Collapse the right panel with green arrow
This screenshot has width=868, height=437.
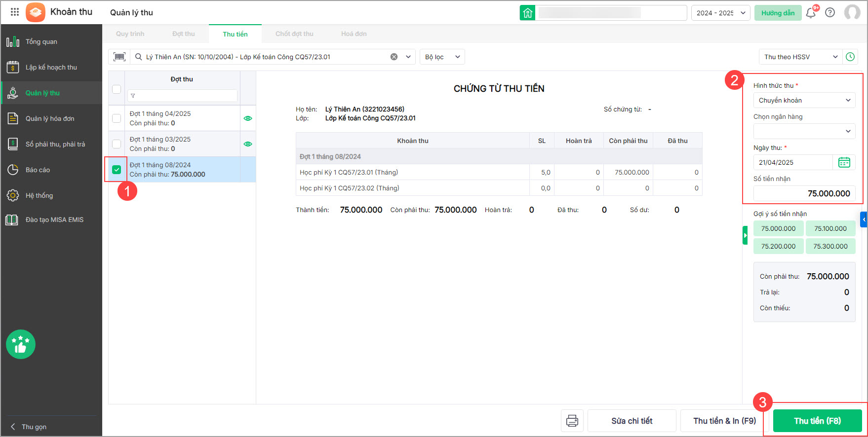(745, 235)
